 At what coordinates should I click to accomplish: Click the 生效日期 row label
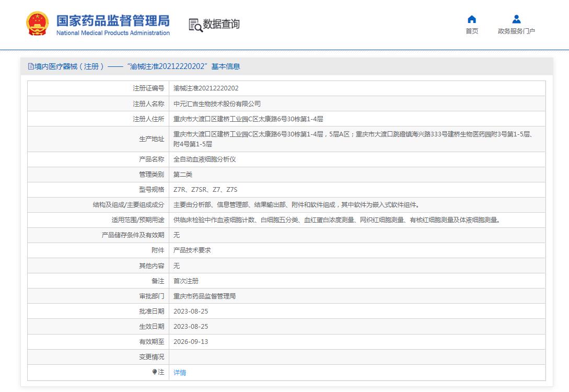pyautogui.click(x=152, y=327)
